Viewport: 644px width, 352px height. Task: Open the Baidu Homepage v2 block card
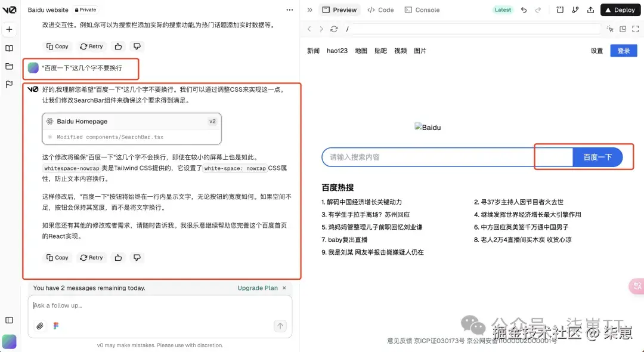pyautogui.click(x=132, y=128)
